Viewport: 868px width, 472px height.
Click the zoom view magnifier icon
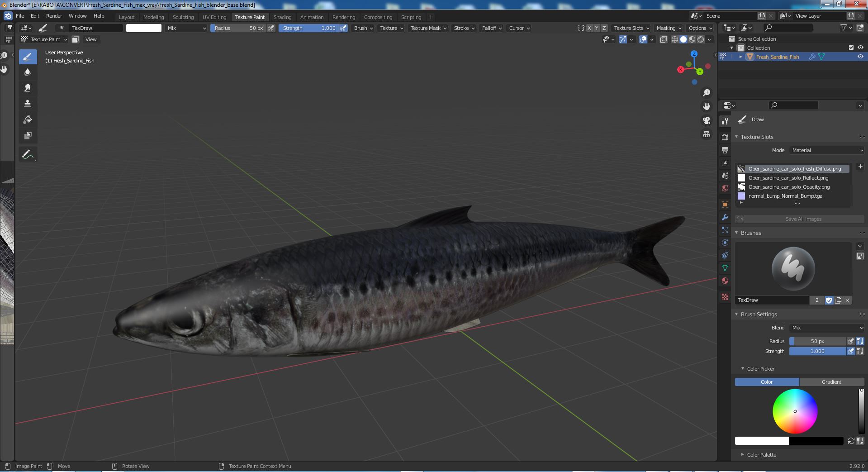(706, 93)
